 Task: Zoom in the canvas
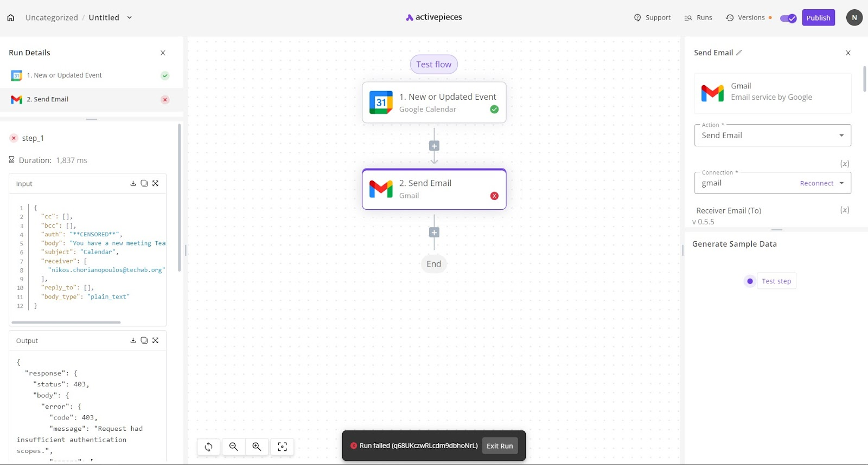pos(257,447)
